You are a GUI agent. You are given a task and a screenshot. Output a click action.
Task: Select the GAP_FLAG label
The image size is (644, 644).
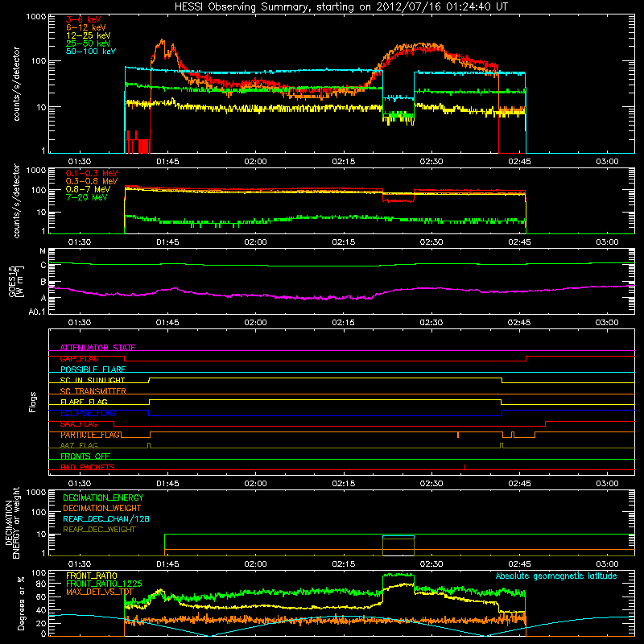(79, 358)
